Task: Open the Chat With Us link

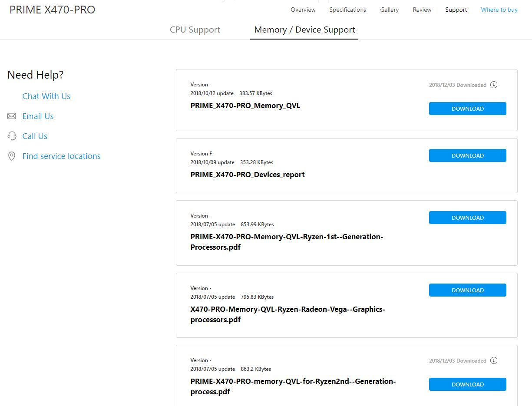Action: coord(46,96)
